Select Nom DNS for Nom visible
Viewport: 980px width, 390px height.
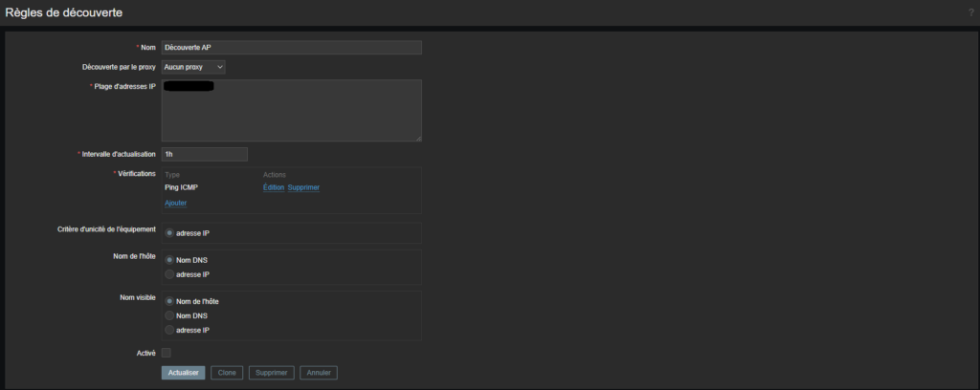pyautogui.click(x=170, y=315)
